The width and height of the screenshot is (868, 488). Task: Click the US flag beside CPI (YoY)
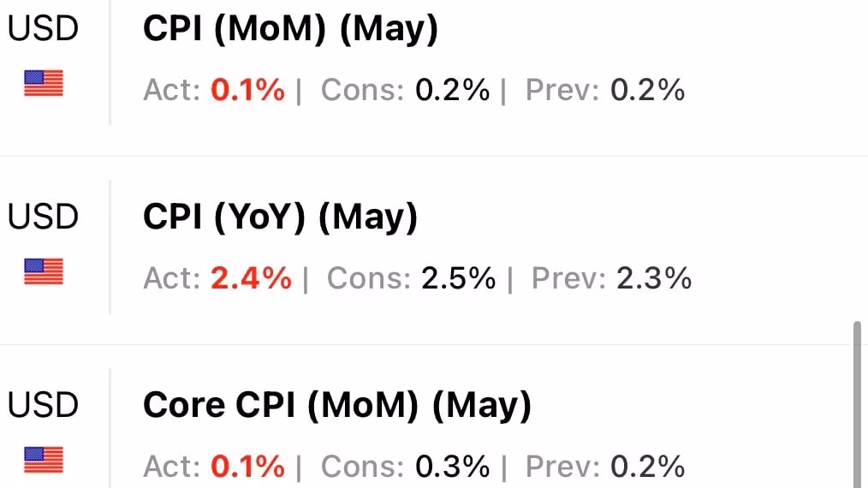(x=44, y=272)
